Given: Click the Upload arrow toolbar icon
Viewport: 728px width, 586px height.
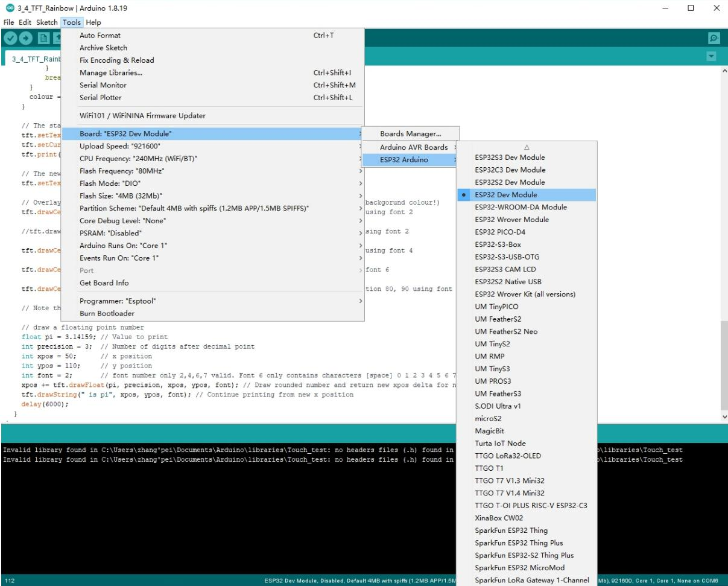Looking at the screenshot, I should (26, 38).
